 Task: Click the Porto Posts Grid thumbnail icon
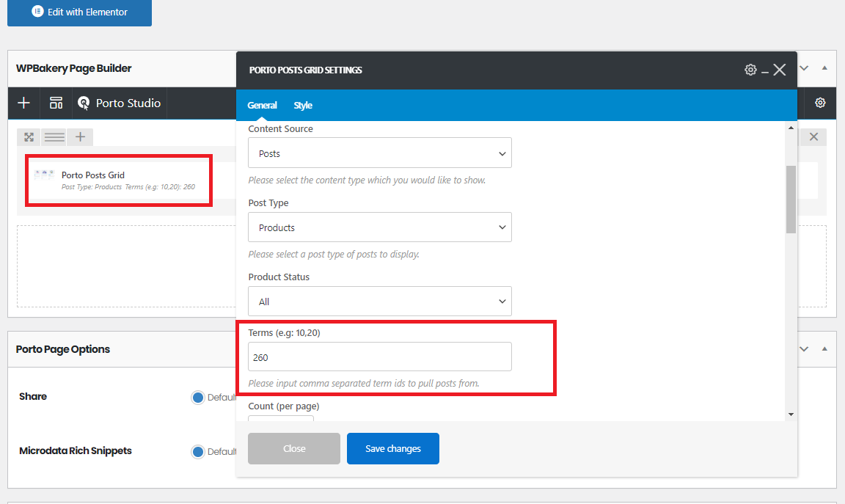coord(44,175)
